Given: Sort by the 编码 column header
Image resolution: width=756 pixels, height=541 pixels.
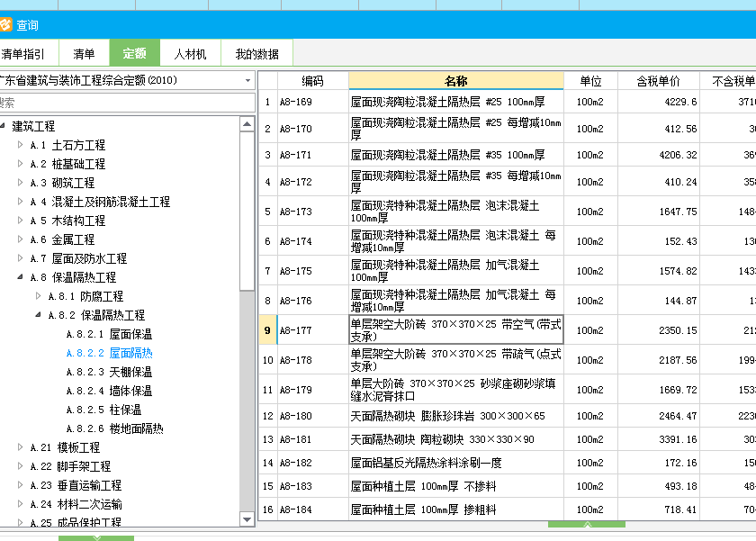Looking at the screenshot, I should [x=312, y=81].
